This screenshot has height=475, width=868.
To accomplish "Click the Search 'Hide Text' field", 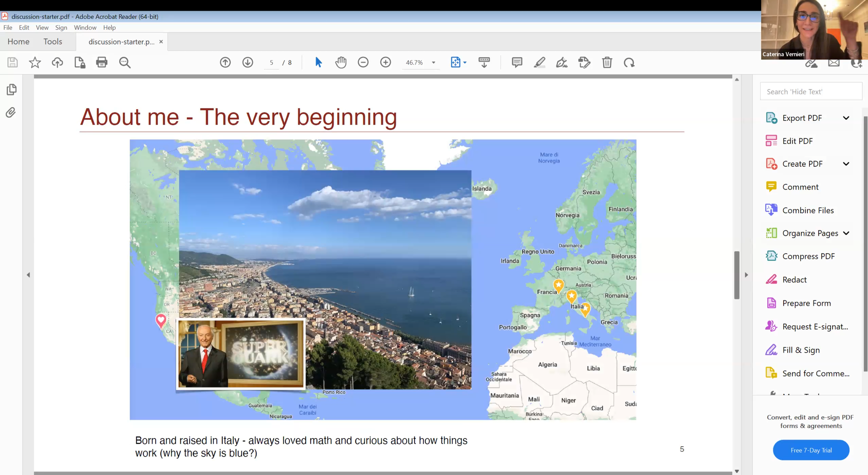I will [811, 92].
